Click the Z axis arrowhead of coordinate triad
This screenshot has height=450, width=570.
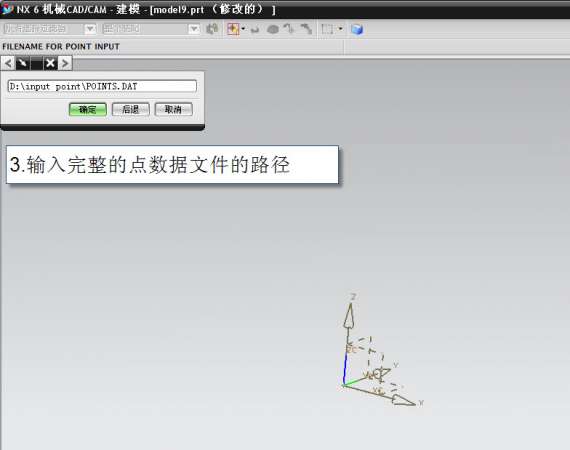tap(350, 315)
